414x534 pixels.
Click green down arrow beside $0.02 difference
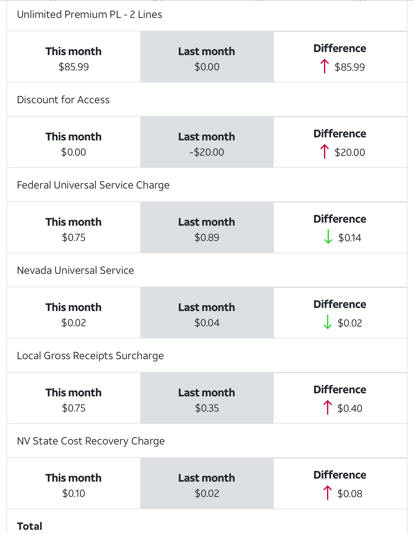pyautogui.click(x=327, y=322)
